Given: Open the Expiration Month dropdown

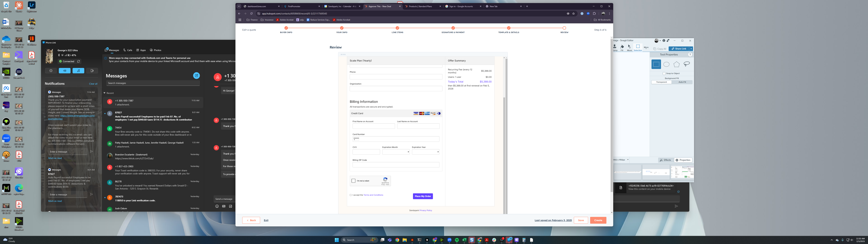Looking at the screenshot, I should click(x=396, y=152).
